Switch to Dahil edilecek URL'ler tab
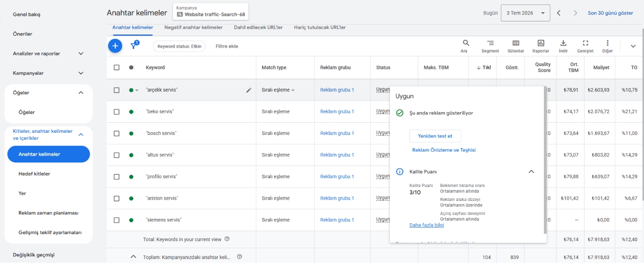 (258, 28)
